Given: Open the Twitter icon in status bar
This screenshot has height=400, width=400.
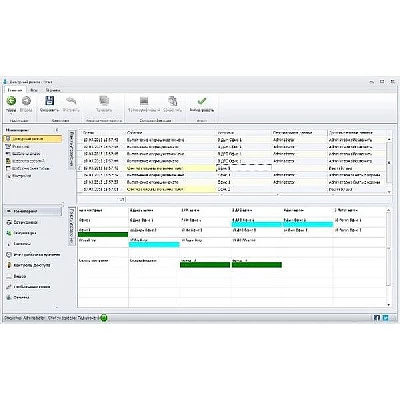Looking at the screenshot, I should [386, 318].
